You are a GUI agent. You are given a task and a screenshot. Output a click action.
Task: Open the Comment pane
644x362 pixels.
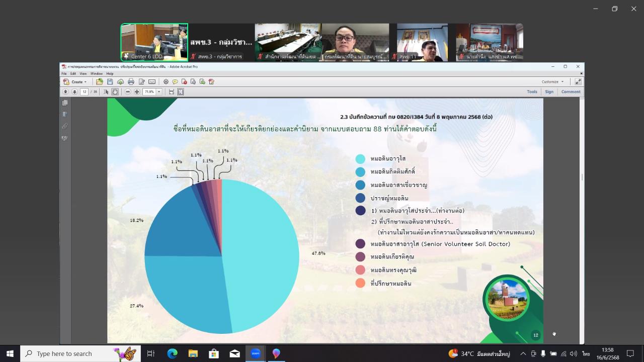coord(571,92)
